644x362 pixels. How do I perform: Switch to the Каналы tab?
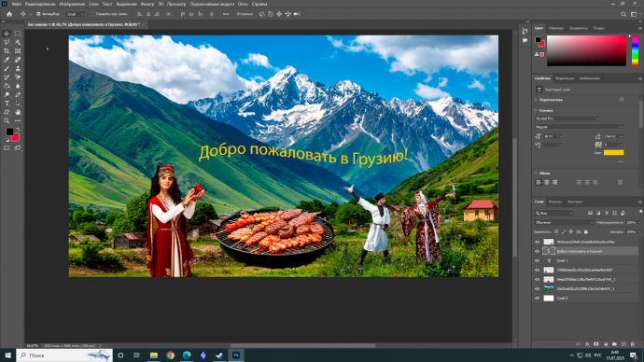pyautogui.click(x=555, y=202)
